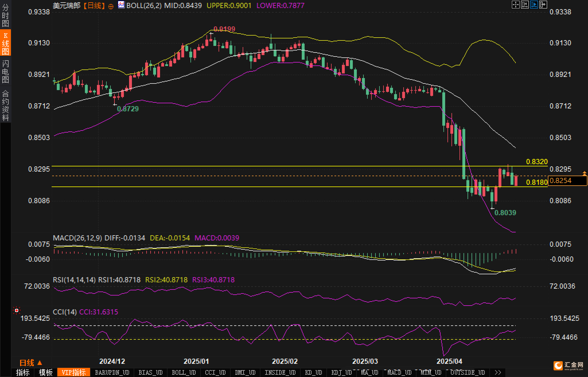Click the 0.8039 low price marker
588x377 pixels.
click(505, 213)
